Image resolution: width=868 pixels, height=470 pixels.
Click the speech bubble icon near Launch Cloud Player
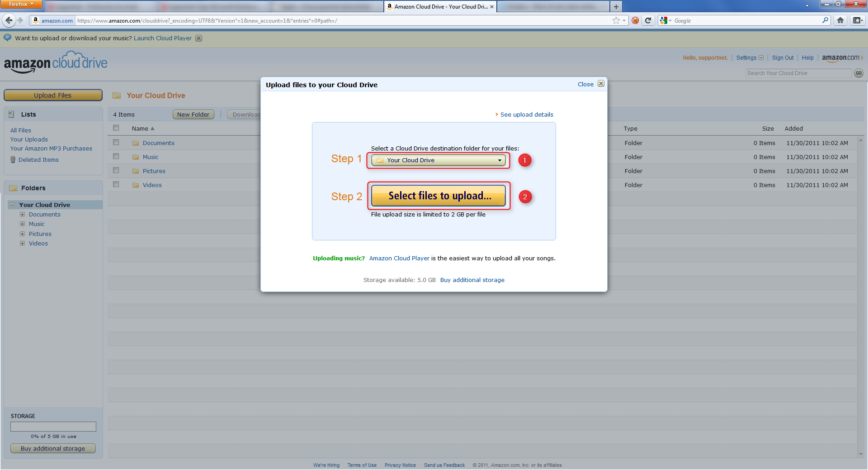pos(7,38)
